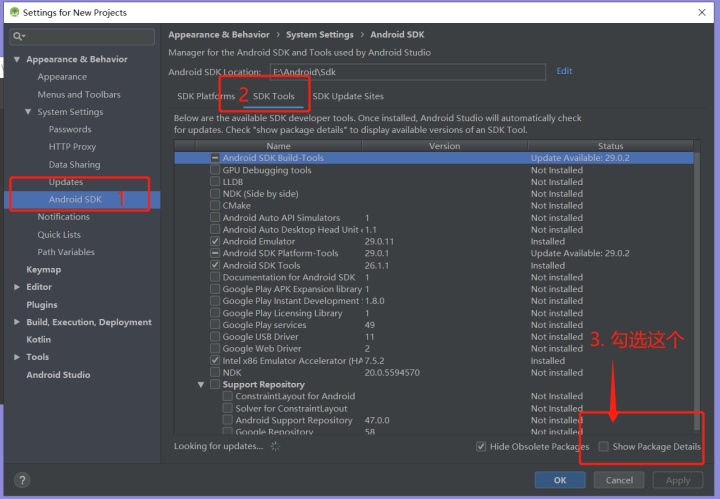Open Data Sharing settings
The image size is (720, 499).
pos(74,164)
